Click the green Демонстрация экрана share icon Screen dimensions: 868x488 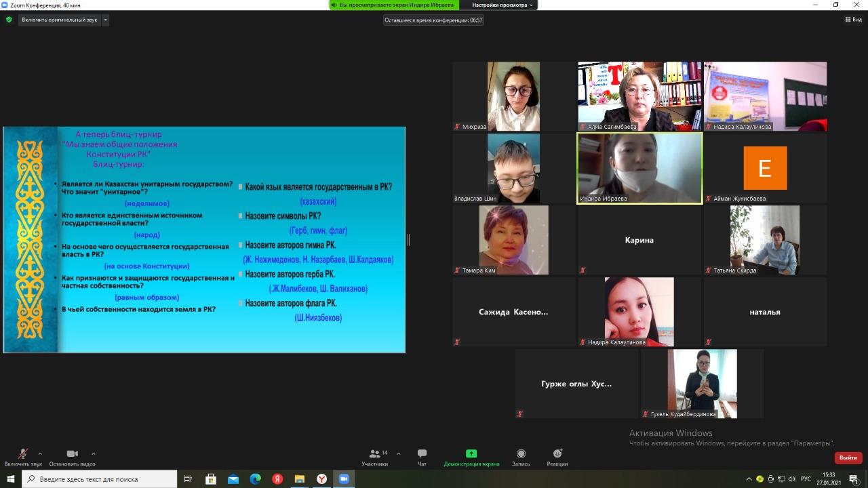pos(471,454)
